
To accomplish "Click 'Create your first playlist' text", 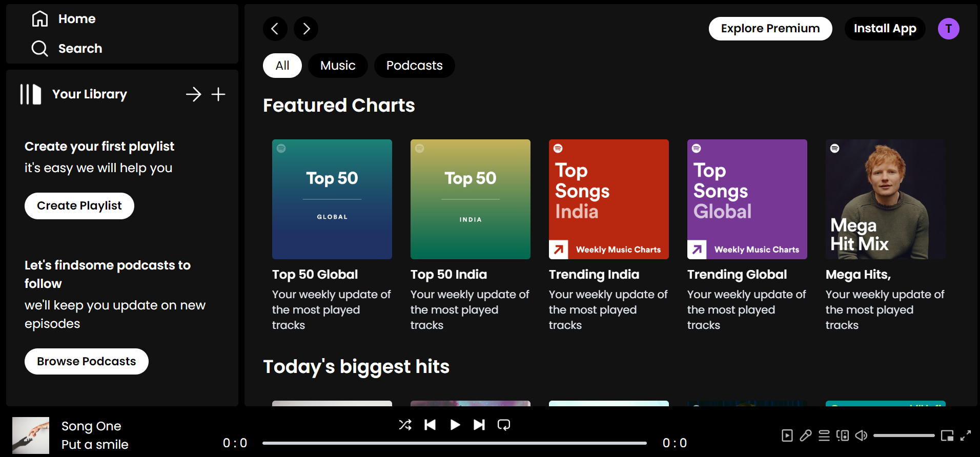I will tap(99, 147).
